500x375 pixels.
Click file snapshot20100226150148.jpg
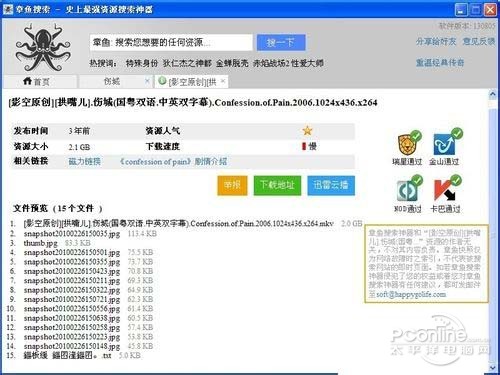tap(72, 346)
